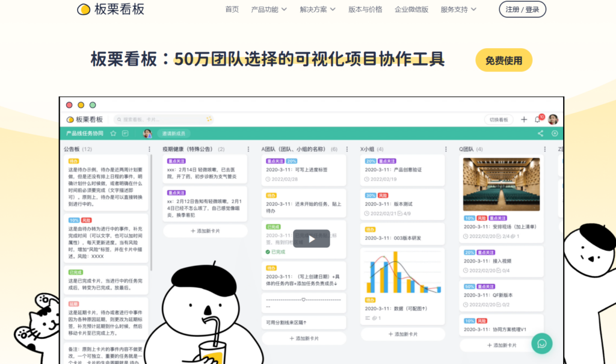Open the 公告板 column's three-dot menu
The width and height of the screenshot is (616, 364).
point(149,149)
